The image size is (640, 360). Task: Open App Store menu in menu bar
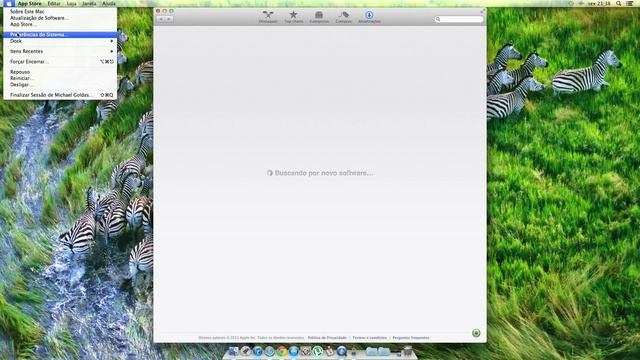(29, 3)
